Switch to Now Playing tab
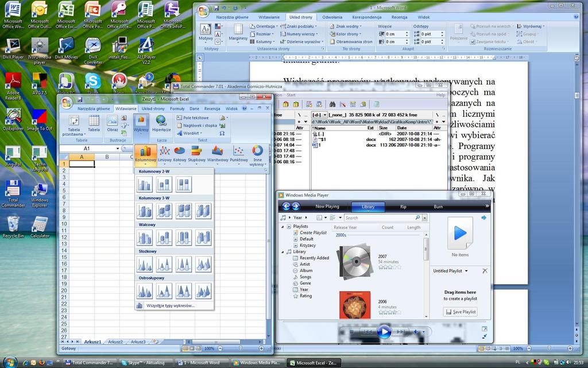 [327, 206]
